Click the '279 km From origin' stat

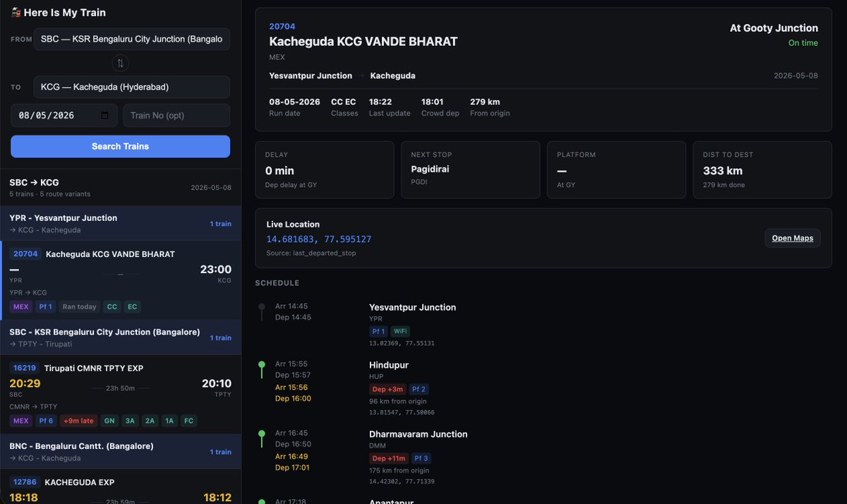coord(490,107)
